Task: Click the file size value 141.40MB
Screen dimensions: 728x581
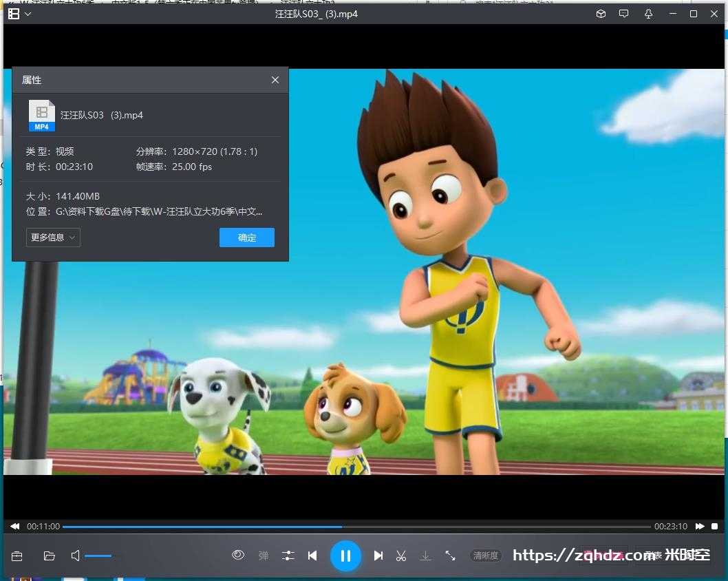Action: pos(78,196)
